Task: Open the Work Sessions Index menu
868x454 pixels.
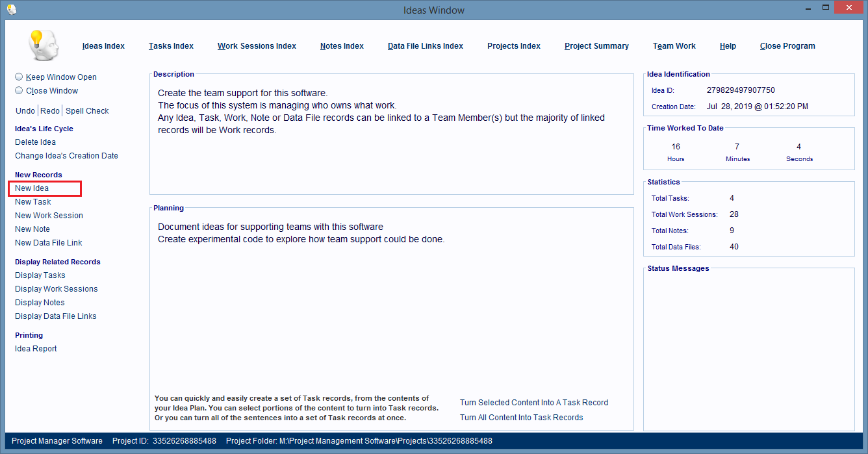Action: click(x=257, y=46)
